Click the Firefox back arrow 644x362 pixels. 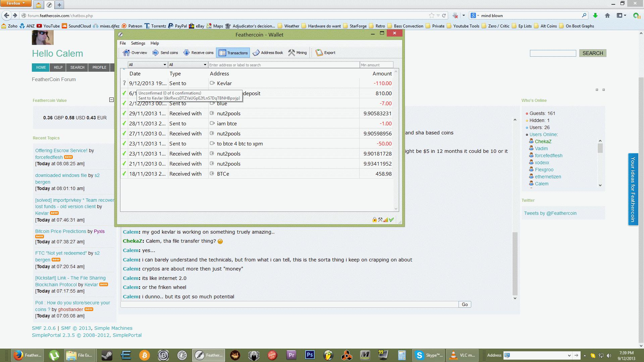(6, 15)
